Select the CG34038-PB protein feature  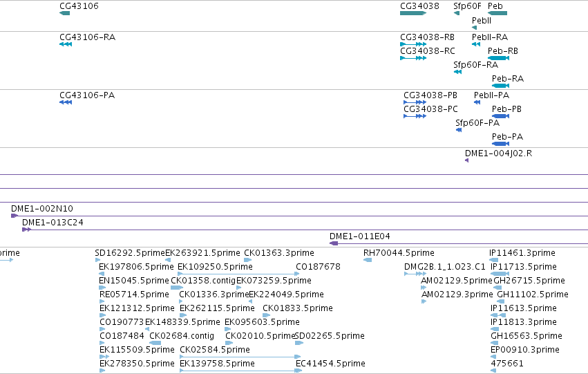(x=415, y=102)
